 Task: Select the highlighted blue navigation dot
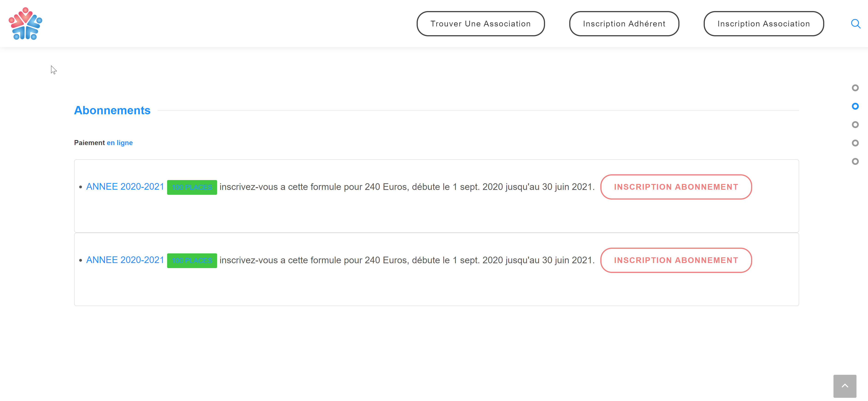pos(855,106)
